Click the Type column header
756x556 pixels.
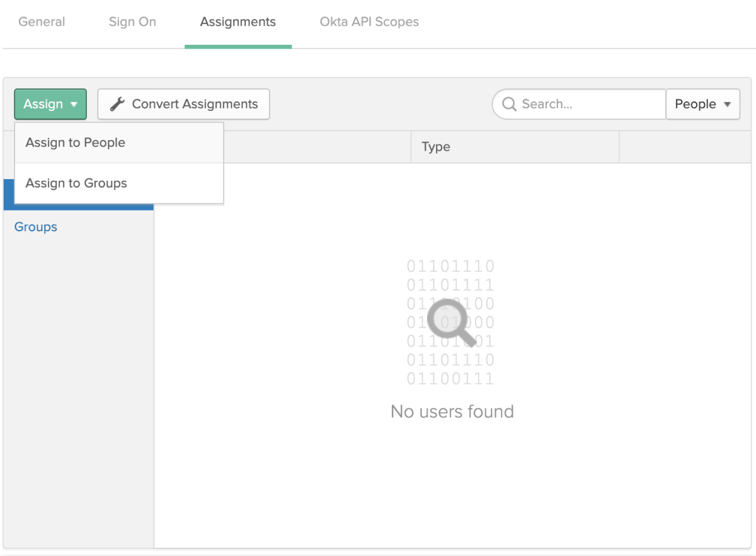(x=436, y=147)
